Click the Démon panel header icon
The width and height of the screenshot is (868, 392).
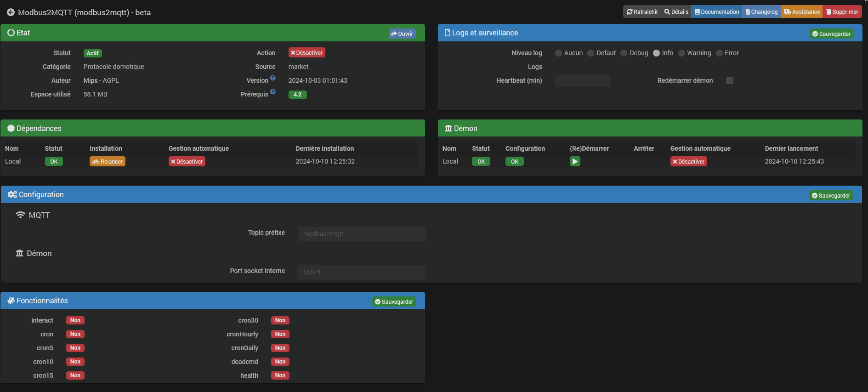pyautogui.click(x=448, y=128)
